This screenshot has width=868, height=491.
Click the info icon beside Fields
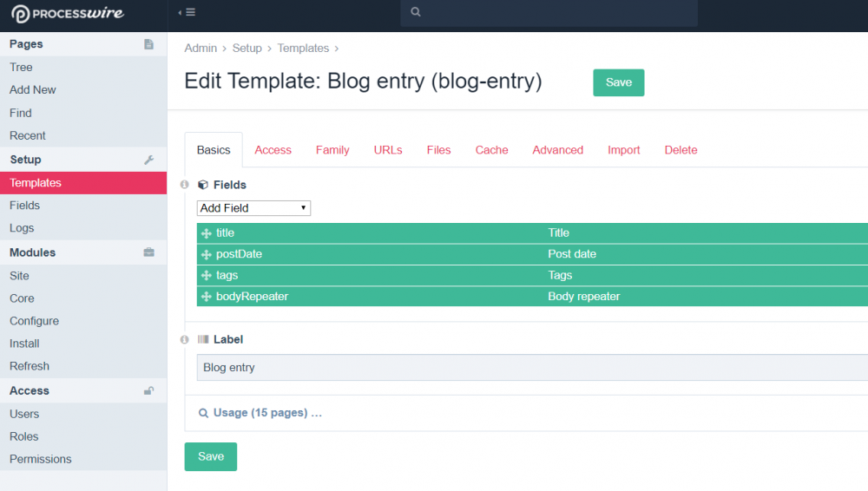(x=184, y=185)
